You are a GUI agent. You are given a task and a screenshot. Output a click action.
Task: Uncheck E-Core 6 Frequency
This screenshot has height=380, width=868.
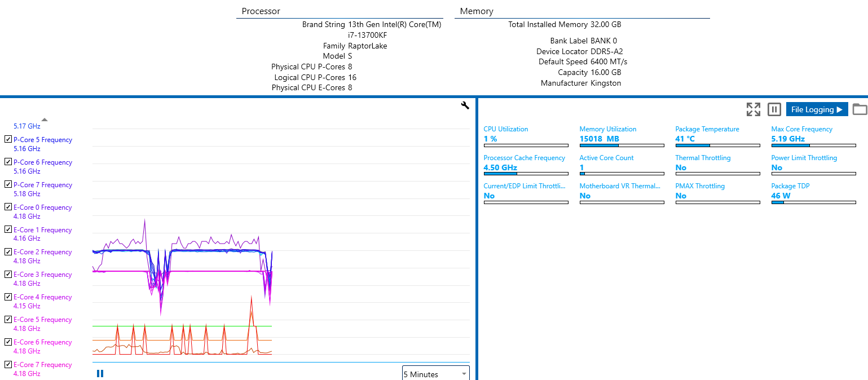click(x=8, y=342)
